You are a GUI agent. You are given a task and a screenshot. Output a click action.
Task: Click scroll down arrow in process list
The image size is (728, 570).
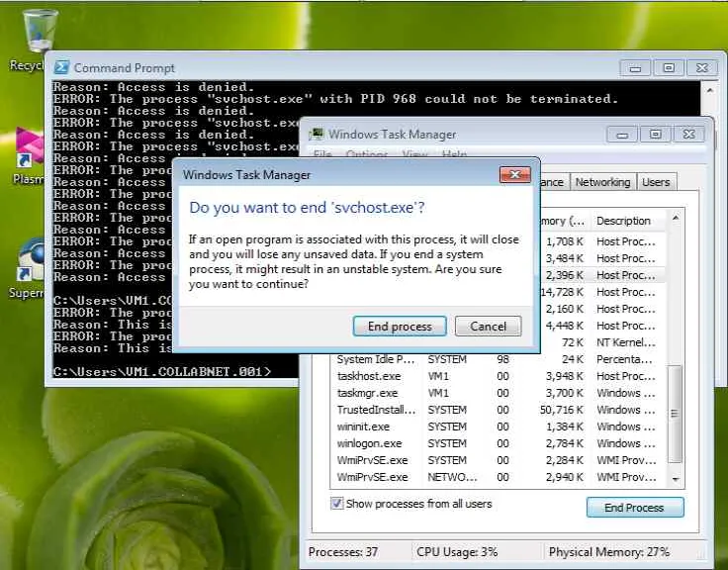[x=676, y=479]
